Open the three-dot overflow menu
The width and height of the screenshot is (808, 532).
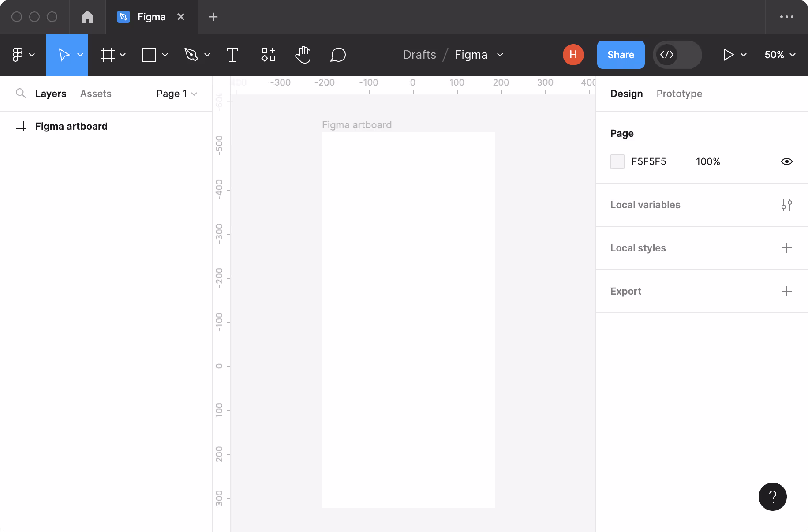787,17
